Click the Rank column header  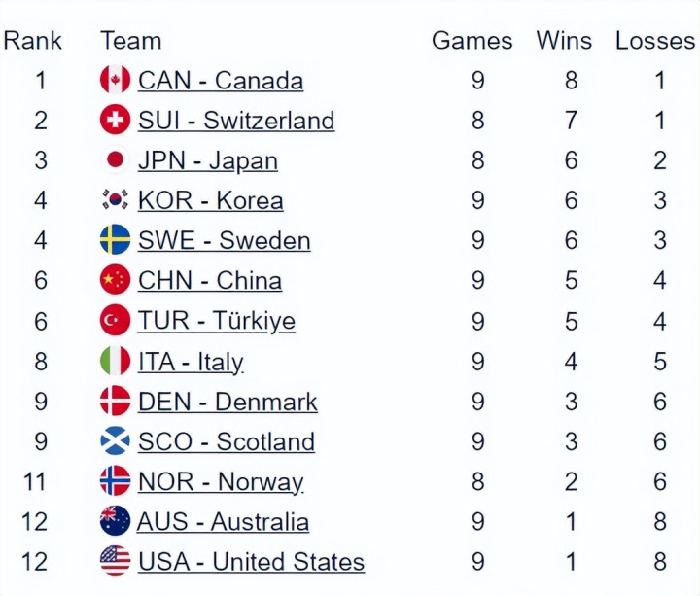[32, 40]
